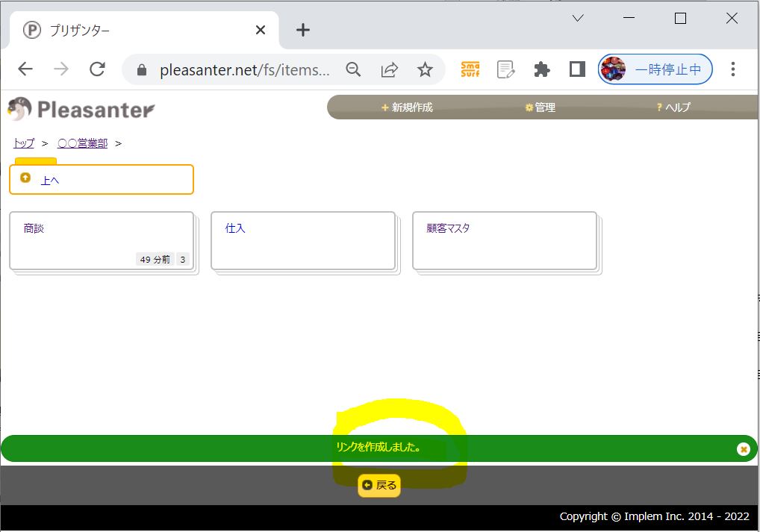Close the プリザンター browser tab
760x532 pixels.
coord(261,30)
